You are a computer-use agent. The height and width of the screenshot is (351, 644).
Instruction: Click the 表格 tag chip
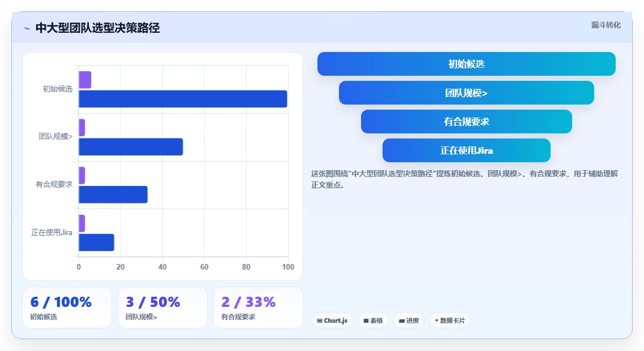coord(373,320)
